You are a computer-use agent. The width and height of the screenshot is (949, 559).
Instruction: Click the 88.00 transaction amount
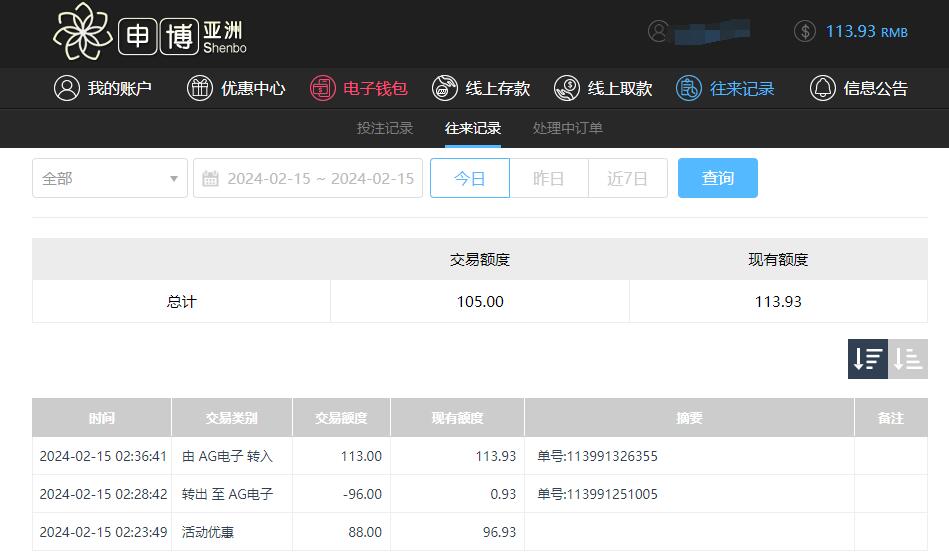(x=365, y=532)
